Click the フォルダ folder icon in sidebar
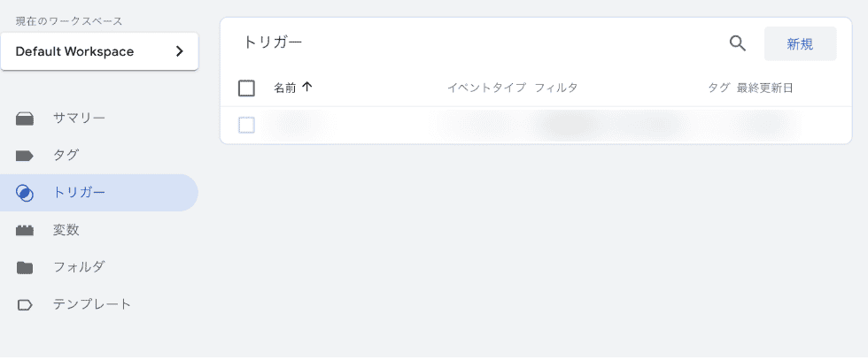 coord(25,268)
